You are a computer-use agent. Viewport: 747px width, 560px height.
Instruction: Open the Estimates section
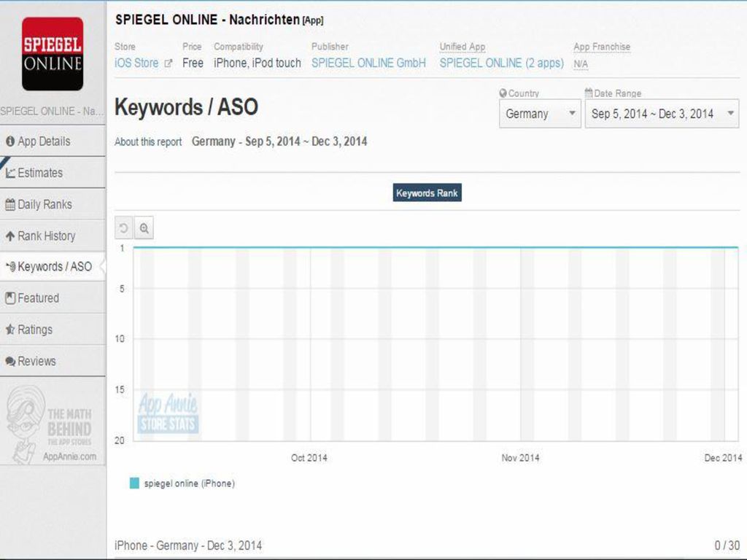(x=53, y=172)
